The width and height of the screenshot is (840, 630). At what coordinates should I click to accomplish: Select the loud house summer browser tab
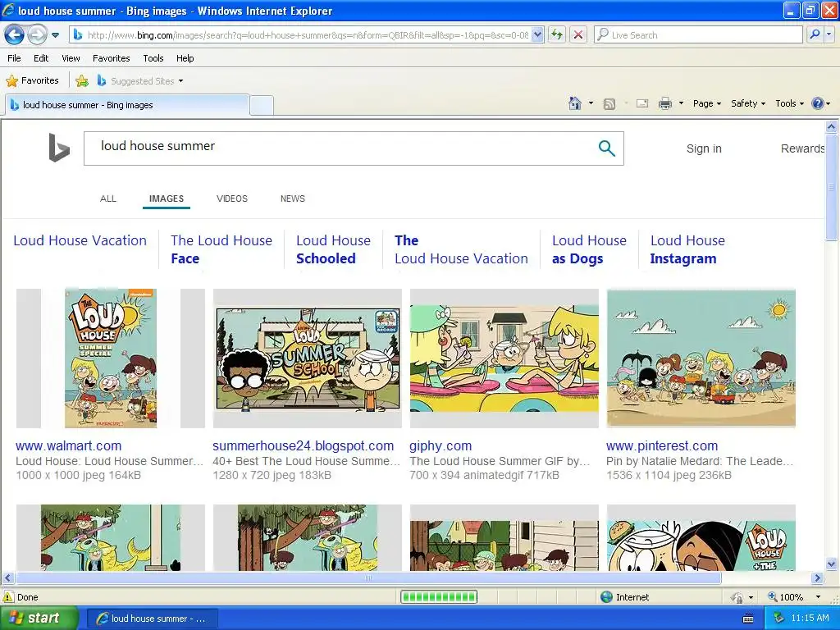pos(127,105)
